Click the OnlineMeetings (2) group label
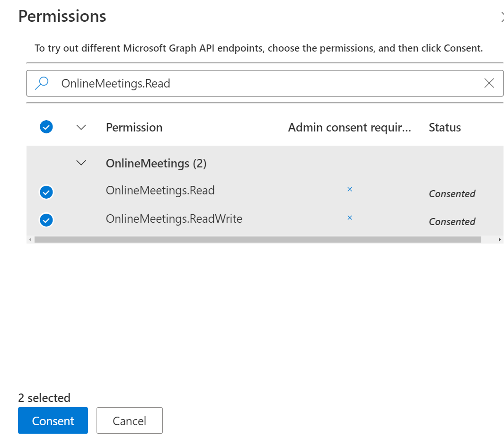The height and width of the screenshot is (437, 504). tap(156, 163)
